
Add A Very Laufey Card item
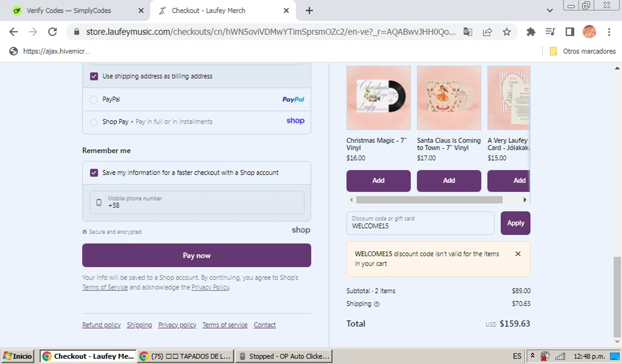click(x=509, y=181)
